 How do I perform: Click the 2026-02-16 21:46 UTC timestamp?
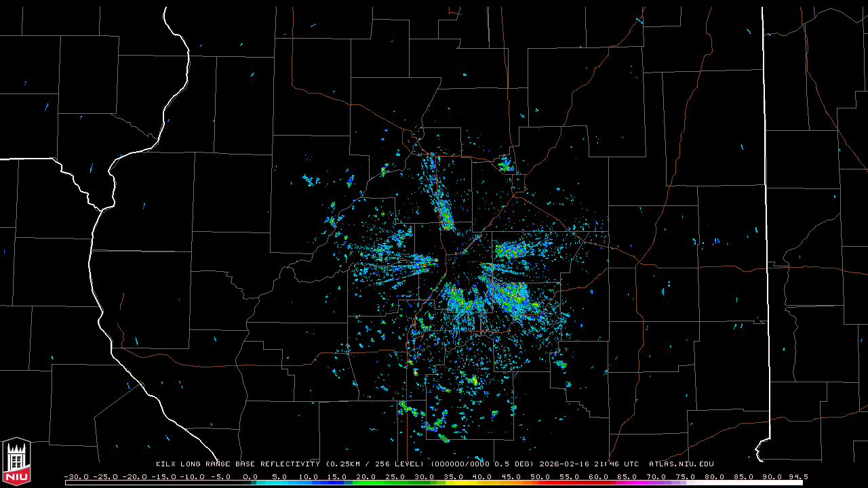pyautogui.click(x=589, y=464)
